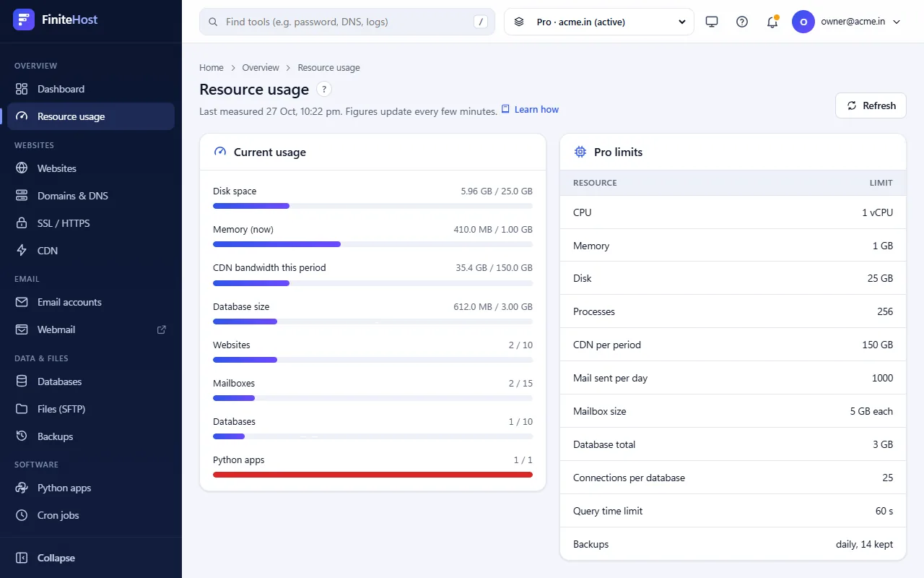Click the lightning icon for CDN
This screenshot has height=578, width=924.
(22, 251)
